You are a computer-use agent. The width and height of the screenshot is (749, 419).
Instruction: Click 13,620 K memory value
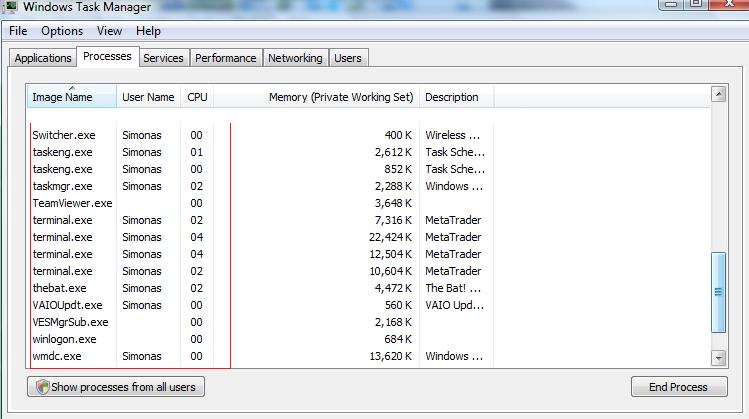(390, 356)
